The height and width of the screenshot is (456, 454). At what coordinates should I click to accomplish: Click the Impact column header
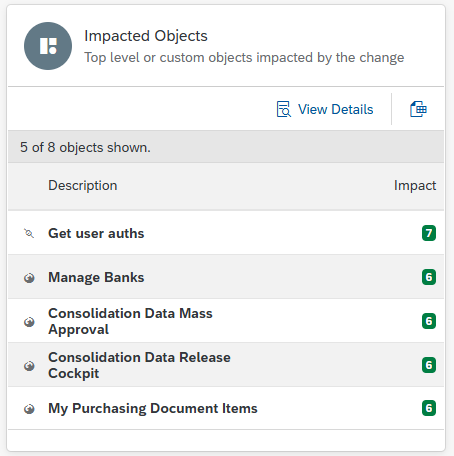click(415, 185)
